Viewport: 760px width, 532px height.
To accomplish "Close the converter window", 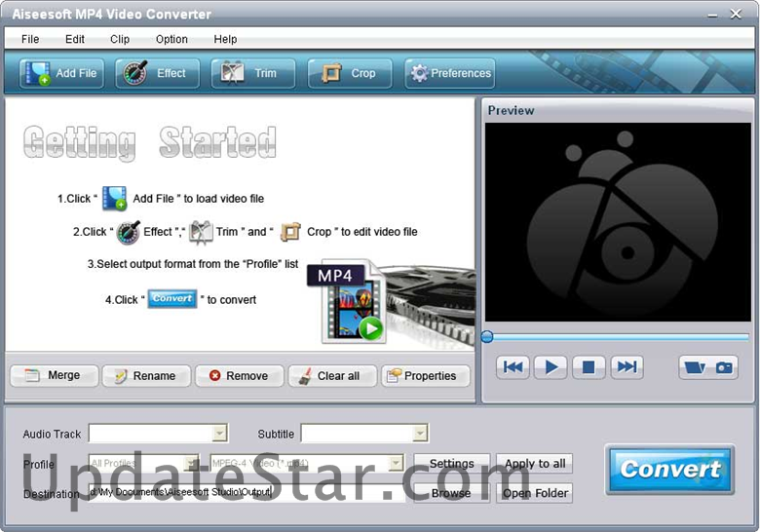I will (736, 14).
